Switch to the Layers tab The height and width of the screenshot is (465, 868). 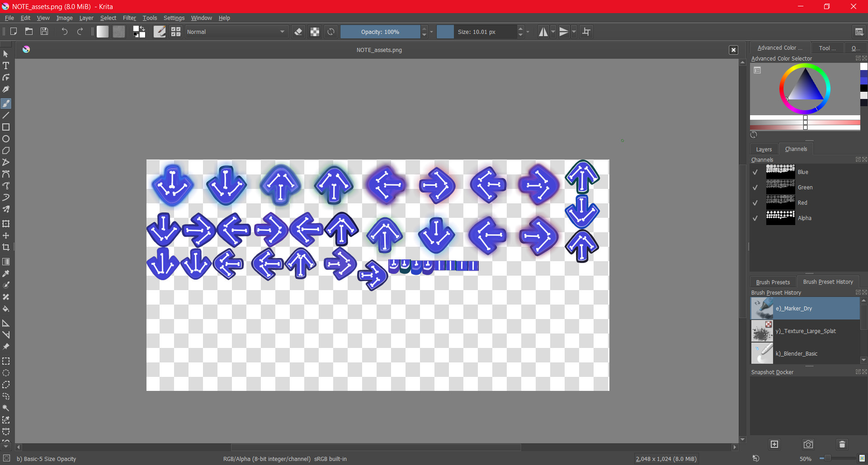click(x=764, y=149)
